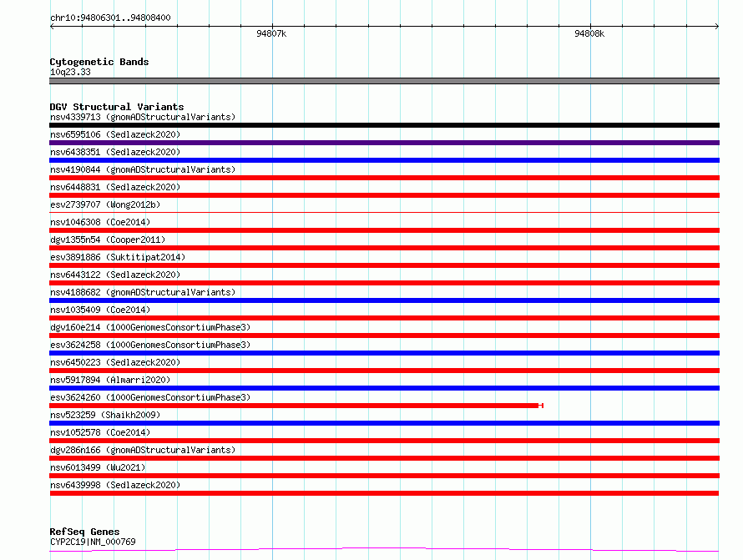Open variant label nsv6439998 (Sedlazeck2020)
Image resolution: width=743 pixels, height=560 pixels.
pos(115,485)
